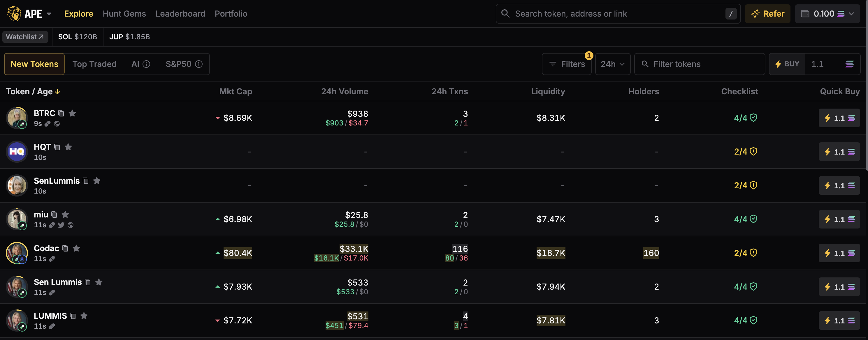Focus the Filter tokens input
This screenshot has width=868, height=340.
coord(700,64)
